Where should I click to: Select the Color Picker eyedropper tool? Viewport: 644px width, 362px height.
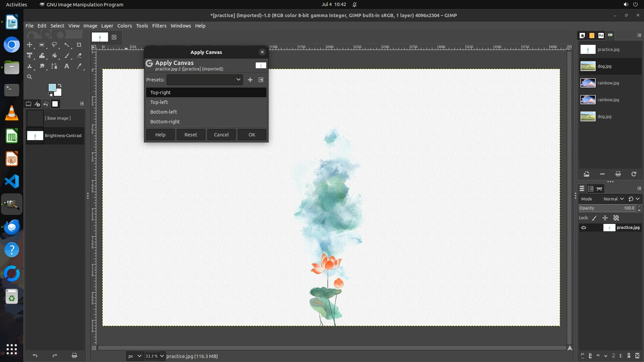[79, 66]
